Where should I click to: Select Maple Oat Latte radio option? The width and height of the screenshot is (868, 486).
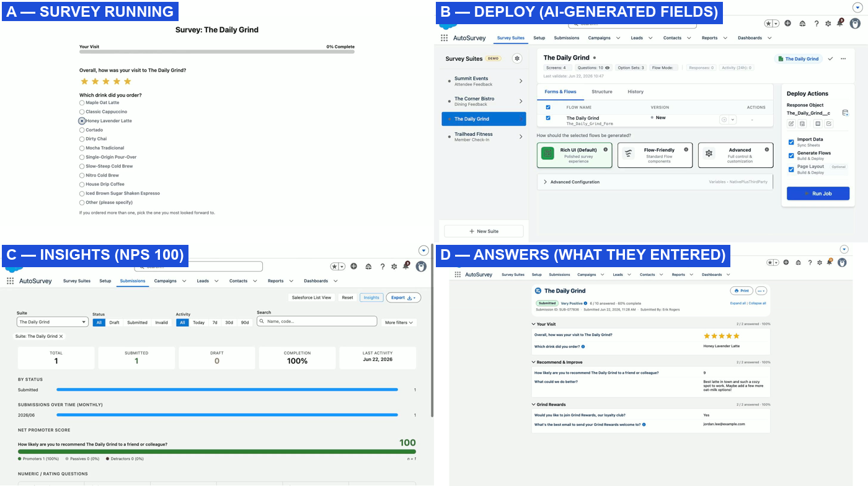coord(82,103)
